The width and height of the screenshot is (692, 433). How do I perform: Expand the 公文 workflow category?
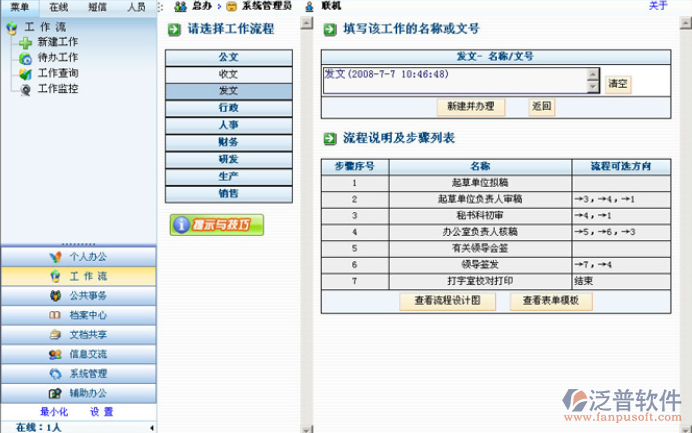coord(228,58)
